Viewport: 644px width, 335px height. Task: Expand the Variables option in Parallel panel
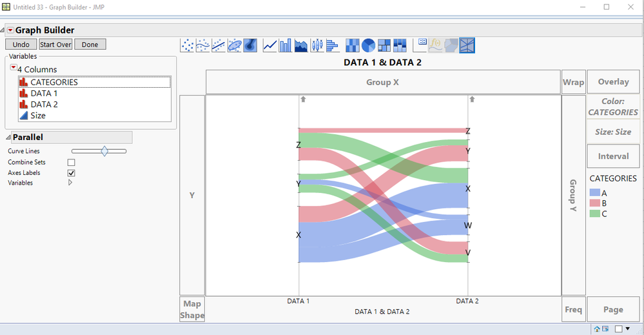click(x=70, y=183)
